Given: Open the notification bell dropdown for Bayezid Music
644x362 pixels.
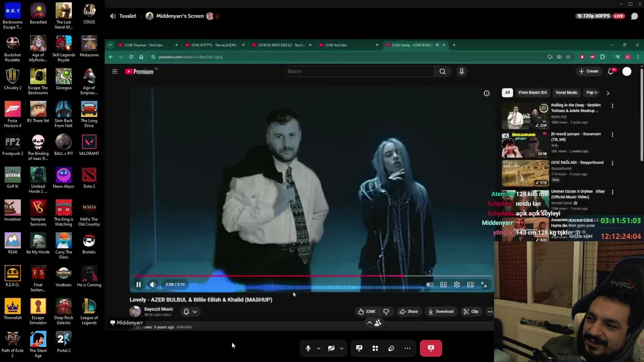Looking at the screenshot, I should [x=190, y=312].
